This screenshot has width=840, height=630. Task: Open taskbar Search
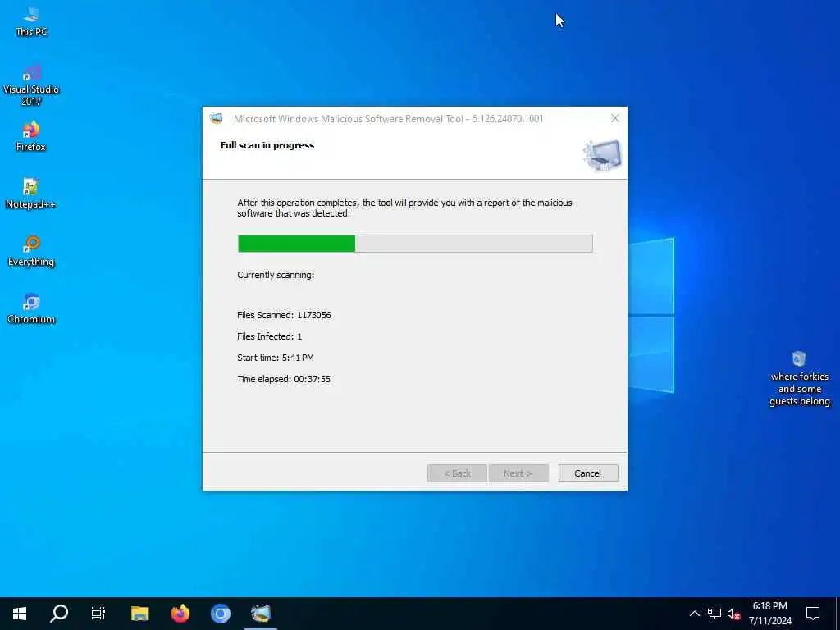[x=59, y=614]
